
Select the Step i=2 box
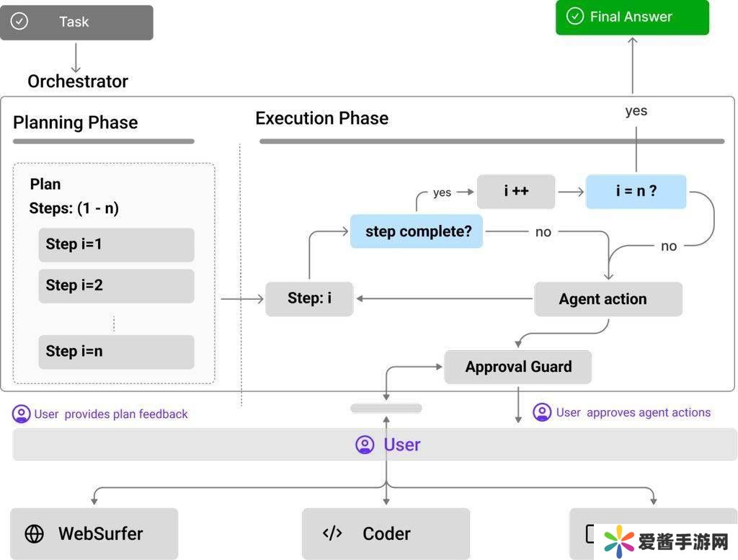click(116, 285)
